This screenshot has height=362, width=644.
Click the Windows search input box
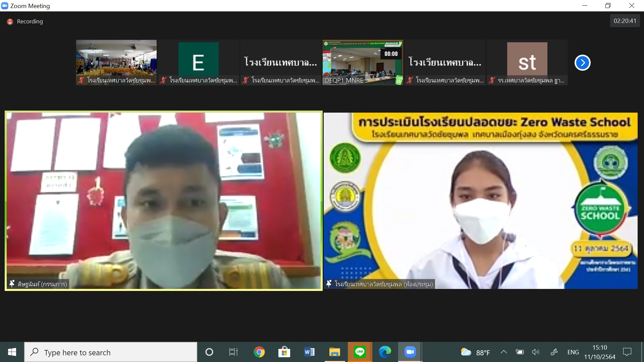click(x=111, y=352)
